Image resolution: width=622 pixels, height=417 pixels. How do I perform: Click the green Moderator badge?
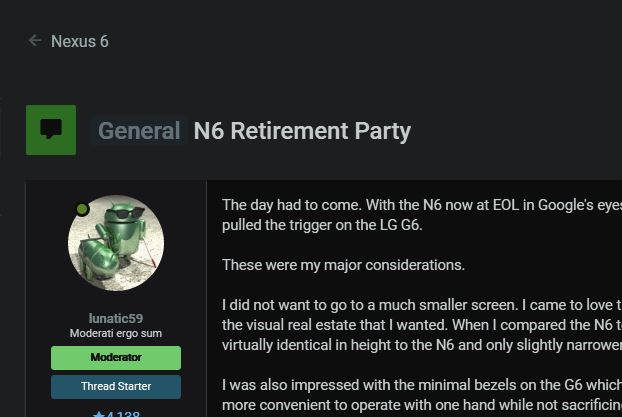[x=116, y=357]
